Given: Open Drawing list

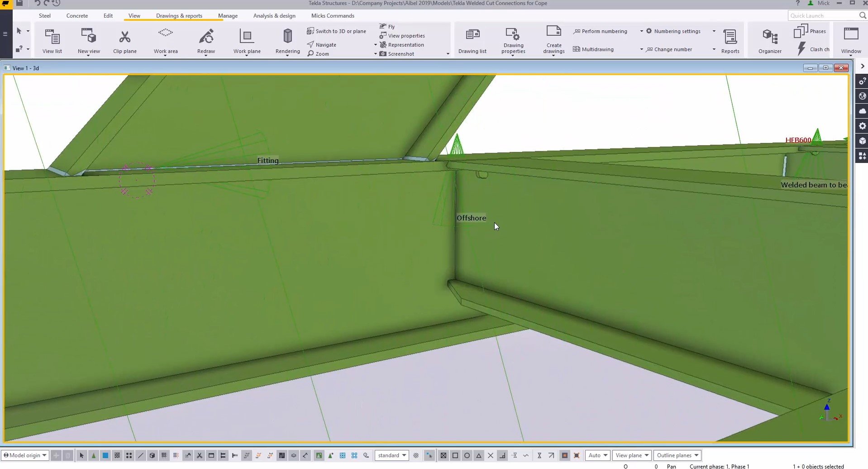Looking at the screenshot, I should 472,40.
